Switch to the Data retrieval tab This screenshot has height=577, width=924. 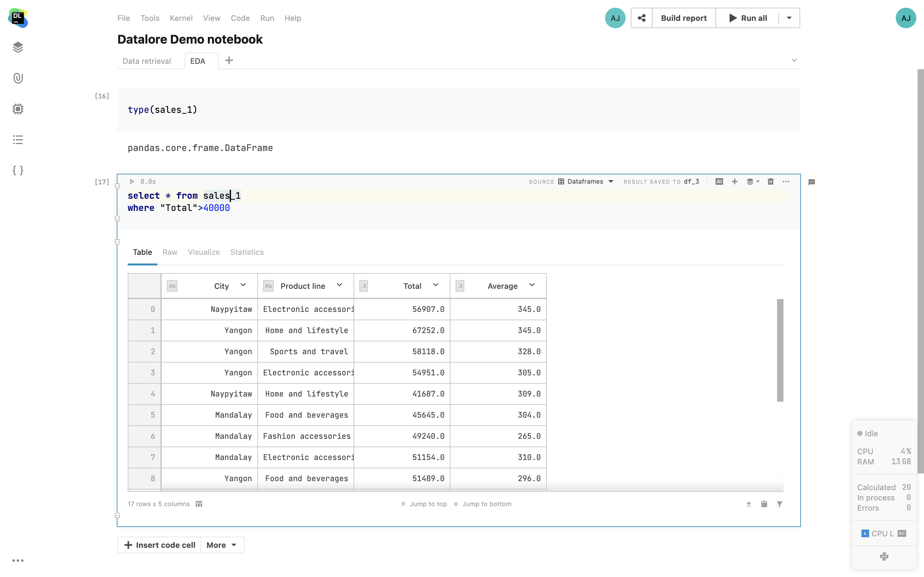coord(147,61)
